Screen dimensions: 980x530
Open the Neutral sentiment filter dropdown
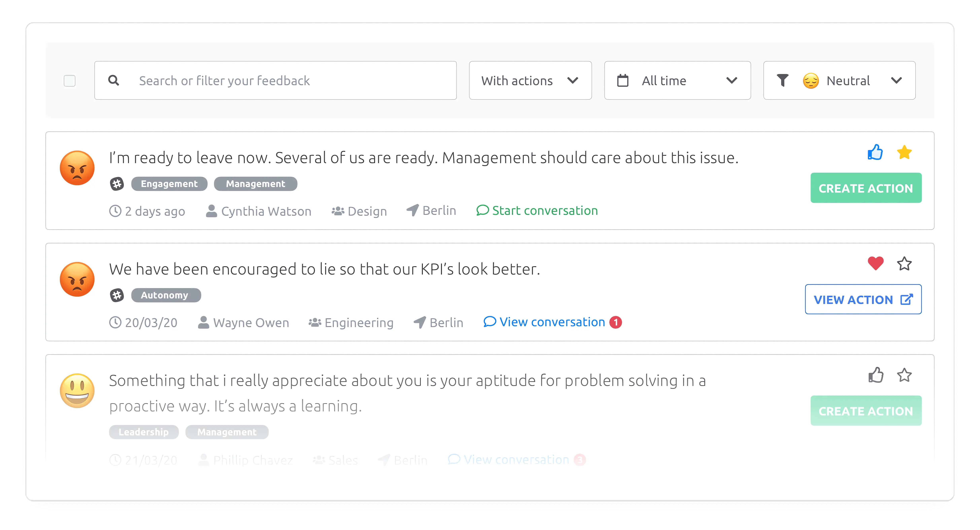point(838,80)
